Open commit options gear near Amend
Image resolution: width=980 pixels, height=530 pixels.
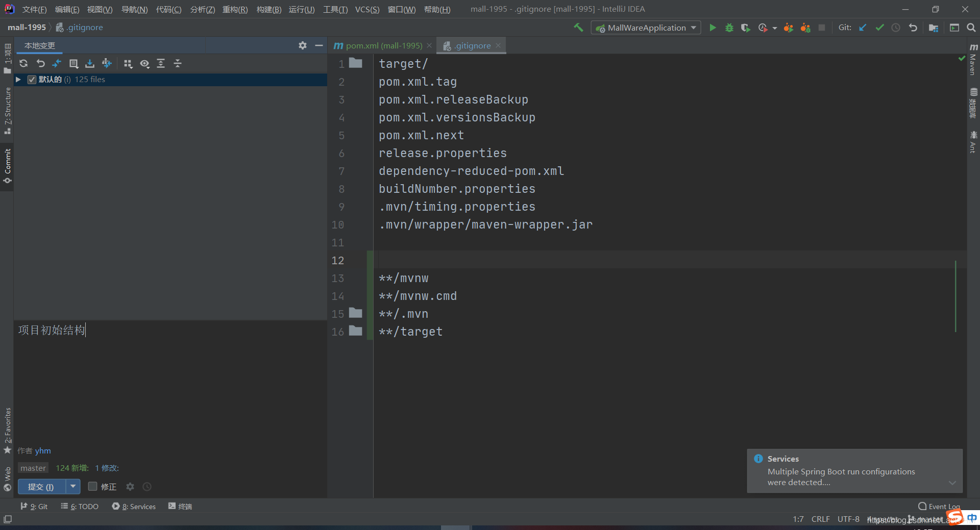[x=130, y=487]
